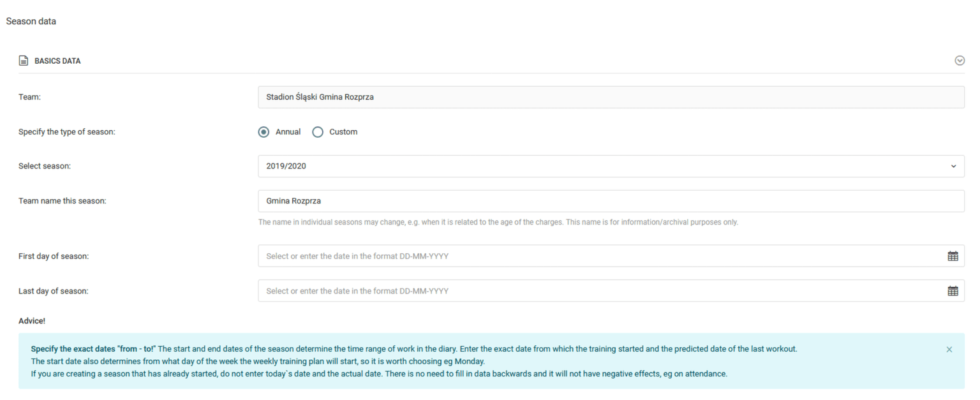
Task: Click the BASICS DATA section header text
Action: (57, 61)
